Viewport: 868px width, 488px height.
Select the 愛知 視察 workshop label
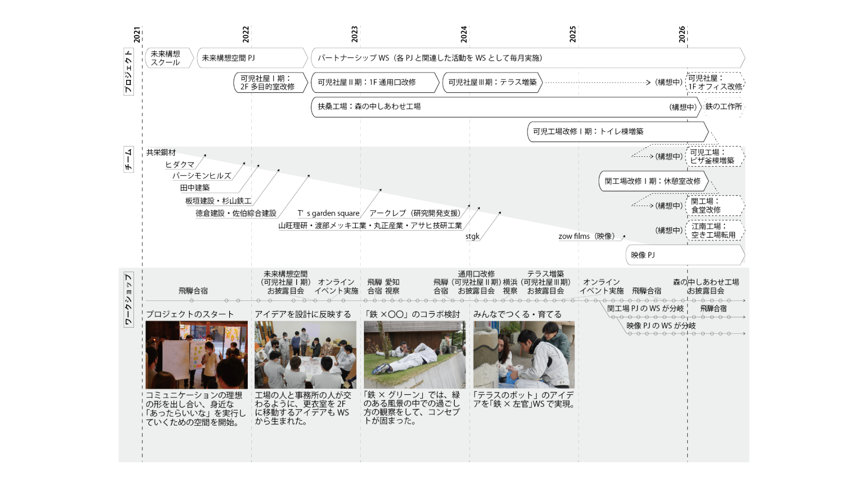click(x=392, y=286)
